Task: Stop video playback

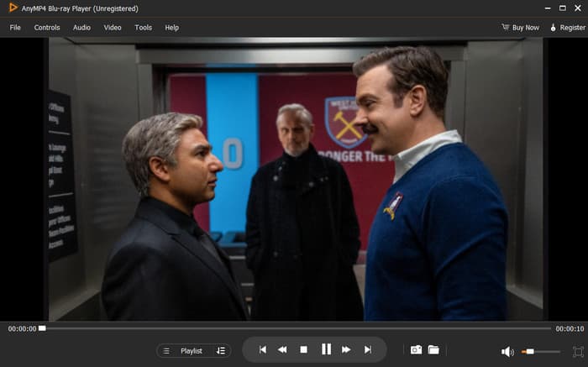Action: pyautogui.click(x=304, y=349)
